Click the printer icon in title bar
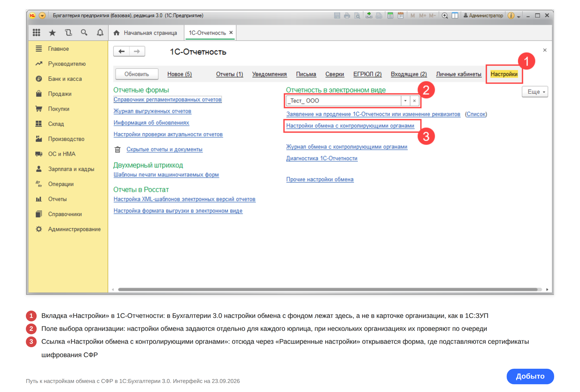The width and height of the screenshot is (580, 392). tap(347, 16)
